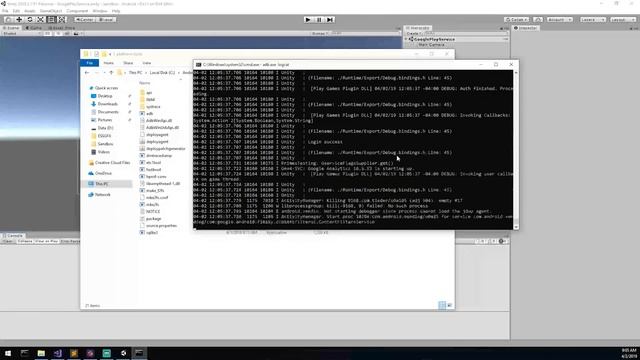Open Unity Window menu
This screenshot has width=640, height=360.
[100, 11]
